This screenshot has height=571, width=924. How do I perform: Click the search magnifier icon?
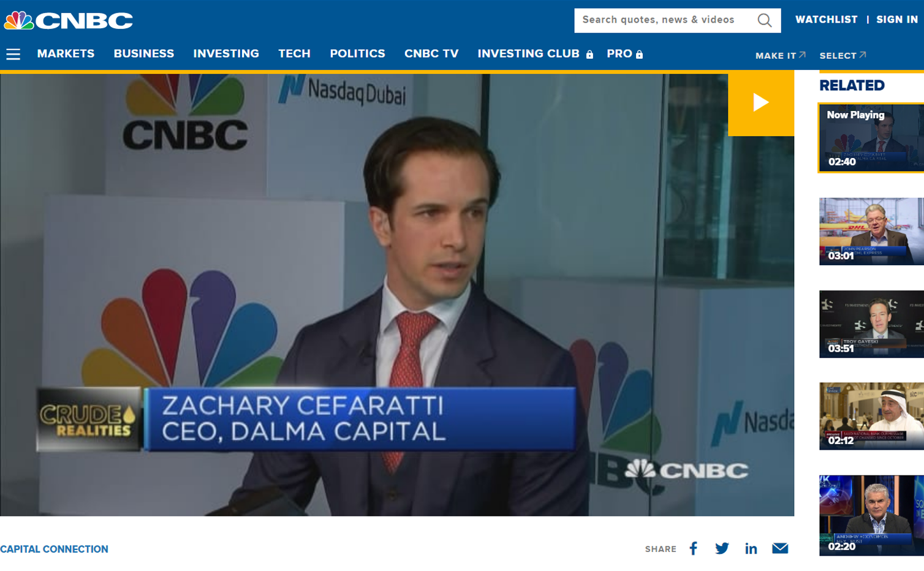[x=764, y=20]
